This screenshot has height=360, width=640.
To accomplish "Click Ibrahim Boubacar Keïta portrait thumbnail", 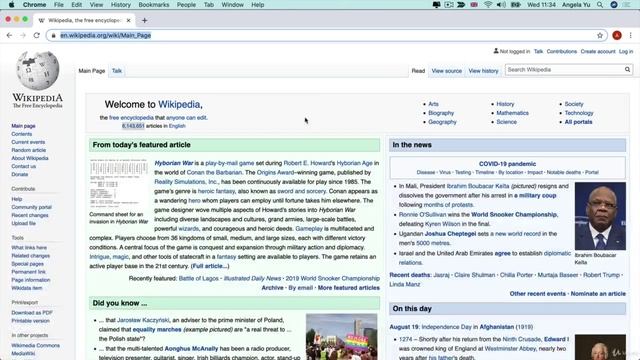I will pos(600,216).
